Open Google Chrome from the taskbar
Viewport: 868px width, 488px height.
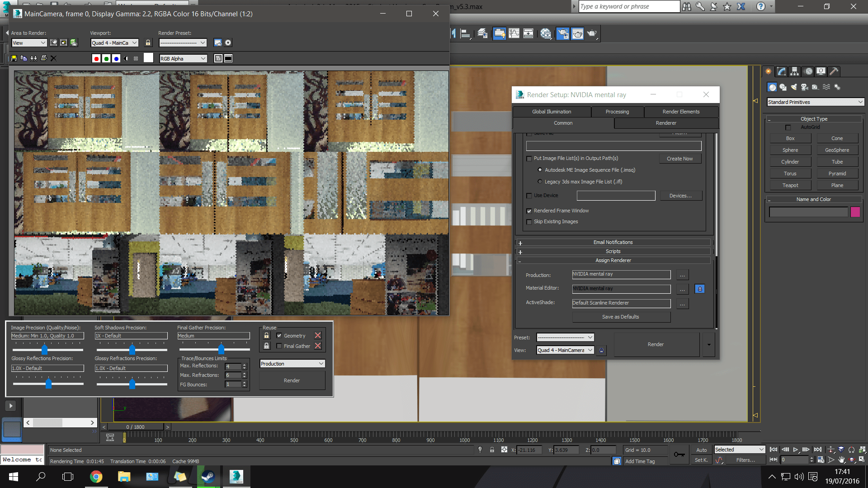pos(96,477)
